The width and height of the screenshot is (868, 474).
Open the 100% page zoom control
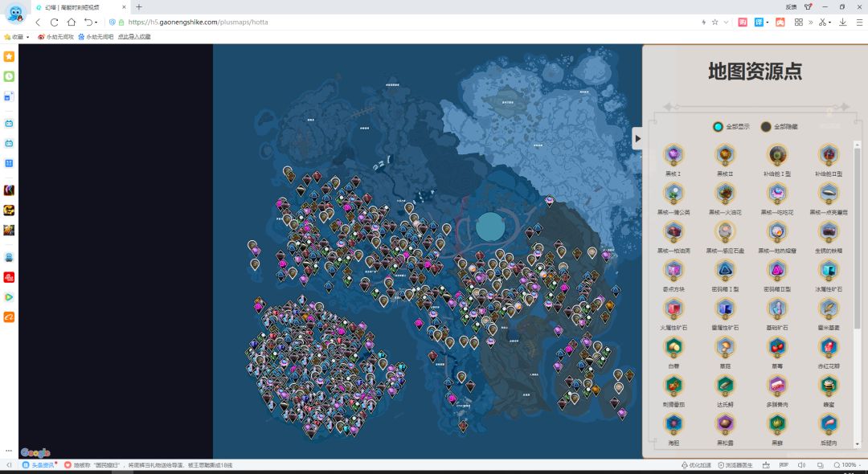[x=849, y=465]
